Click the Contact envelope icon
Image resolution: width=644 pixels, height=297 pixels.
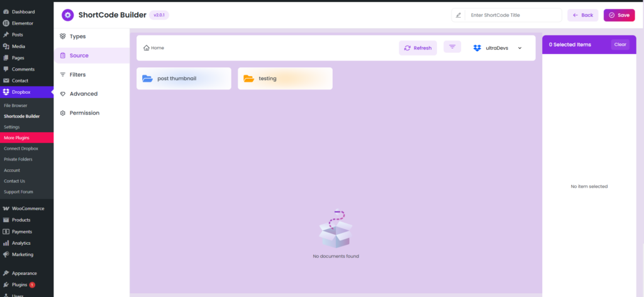[6, 81]
